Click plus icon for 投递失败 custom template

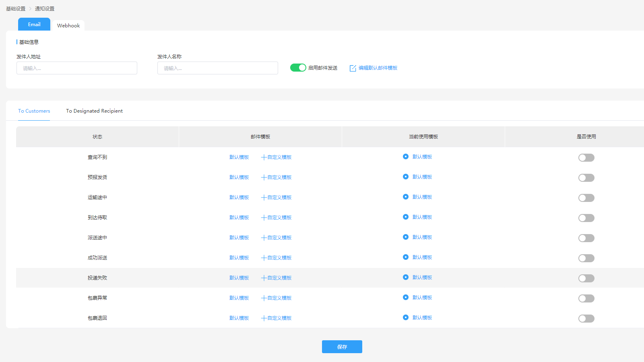[x=264, y=278]
